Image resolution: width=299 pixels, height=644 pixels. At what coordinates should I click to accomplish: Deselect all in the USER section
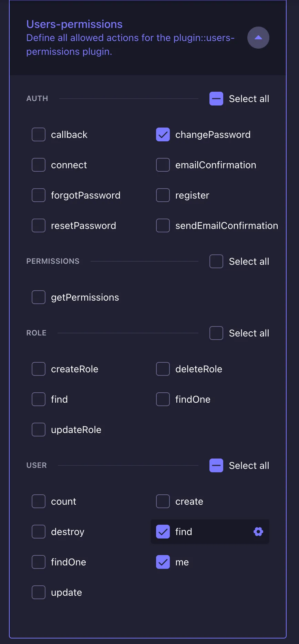(216, 465)
